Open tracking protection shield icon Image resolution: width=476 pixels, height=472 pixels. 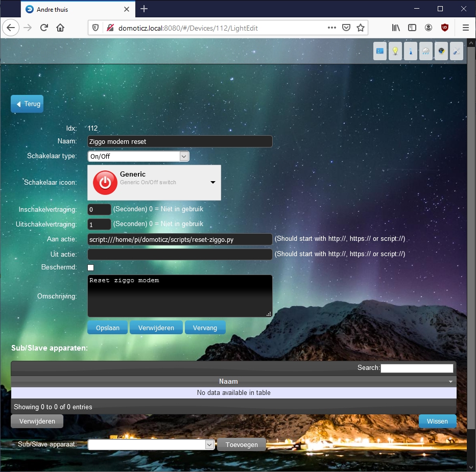96,28
